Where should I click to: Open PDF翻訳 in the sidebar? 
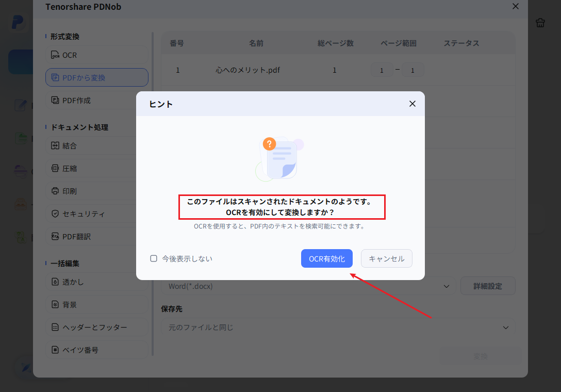tap(97, 237)
